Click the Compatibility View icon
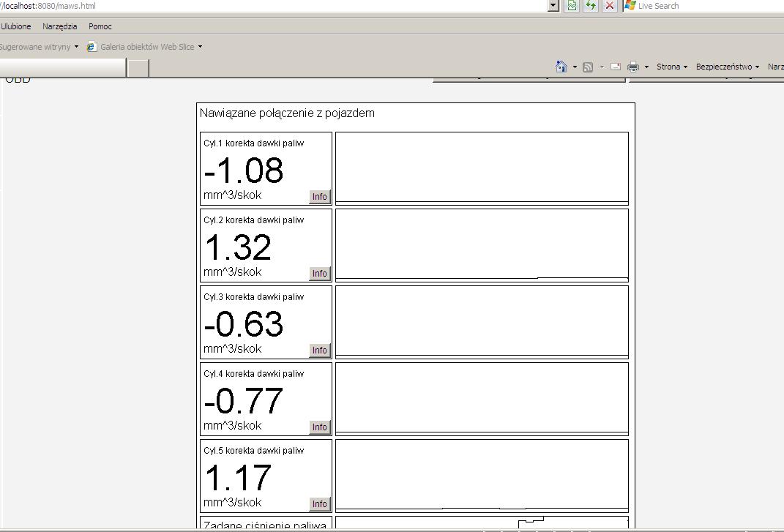This screenshot has width=784, height=532. click(572, 6)
